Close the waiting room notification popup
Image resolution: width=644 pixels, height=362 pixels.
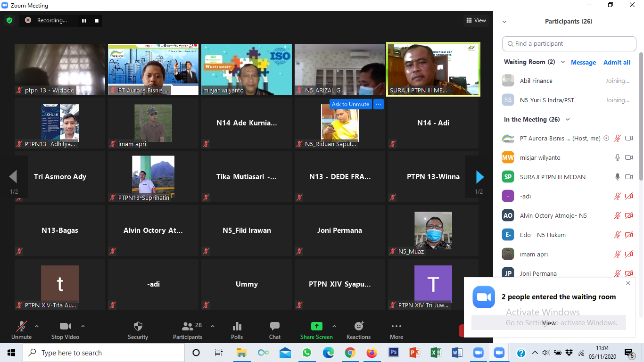click(x=628, y=283)
